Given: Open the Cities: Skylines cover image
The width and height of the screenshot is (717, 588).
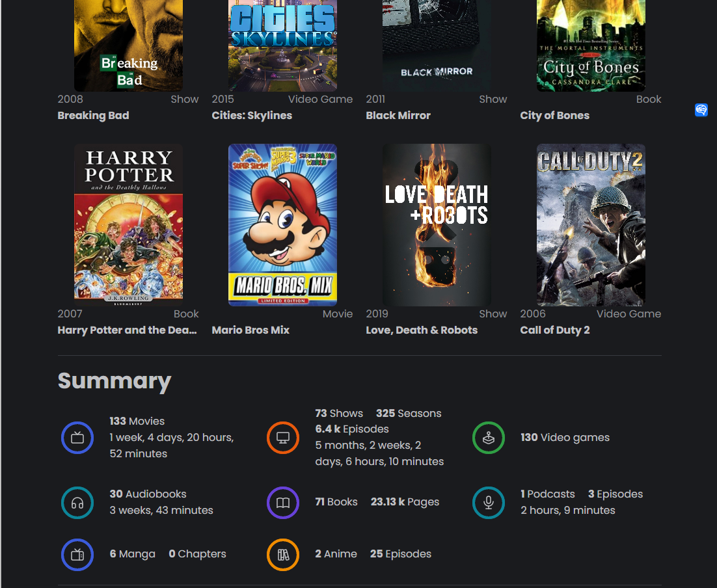Looking at the screenshot, I should 282,46.
